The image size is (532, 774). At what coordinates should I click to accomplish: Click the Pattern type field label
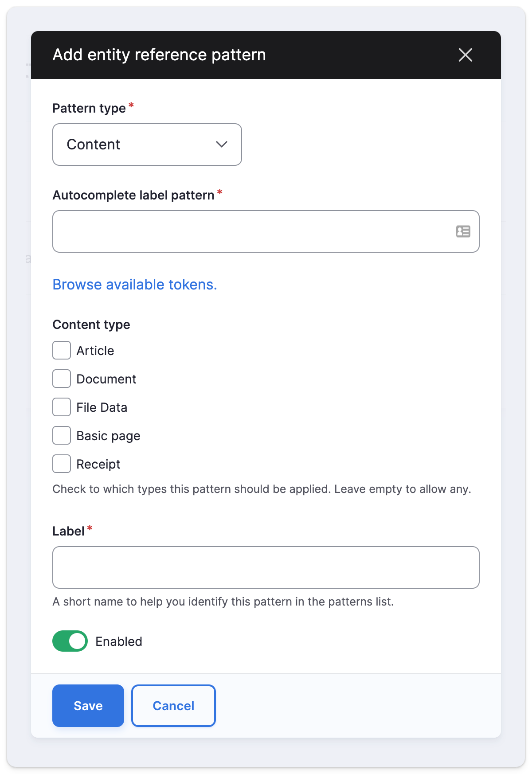click(x=89, y=108)
